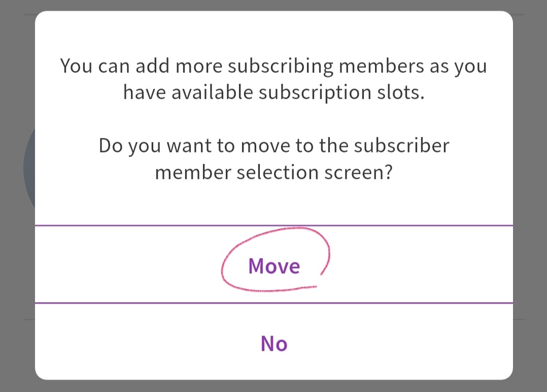Image resolution: width=547 pixels, height=392 pixels.
Task: Tap the dimmed background above the dialog
Action: tap(273, 5)
